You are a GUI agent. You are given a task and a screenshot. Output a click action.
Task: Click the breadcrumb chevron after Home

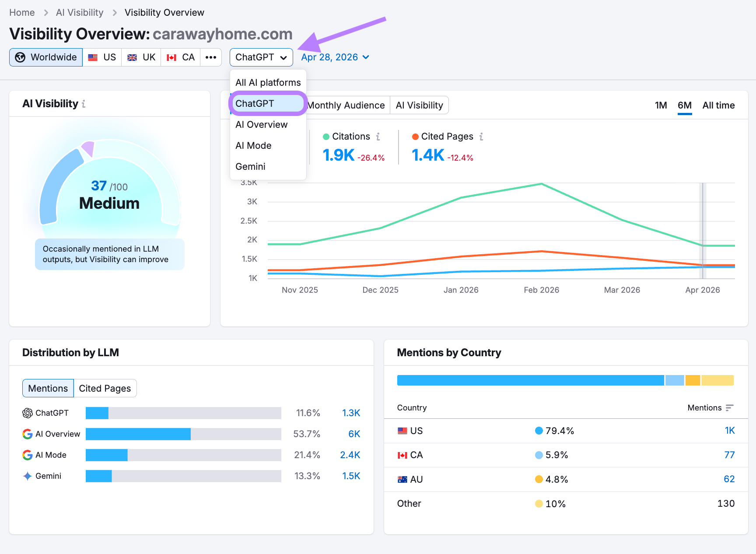pos(45,13)
